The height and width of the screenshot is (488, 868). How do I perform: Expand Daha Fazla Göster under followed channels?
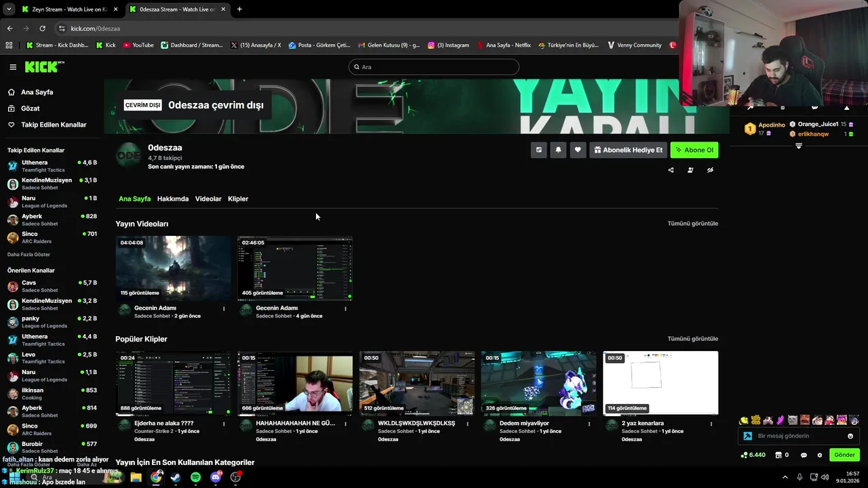coord(28,255)
